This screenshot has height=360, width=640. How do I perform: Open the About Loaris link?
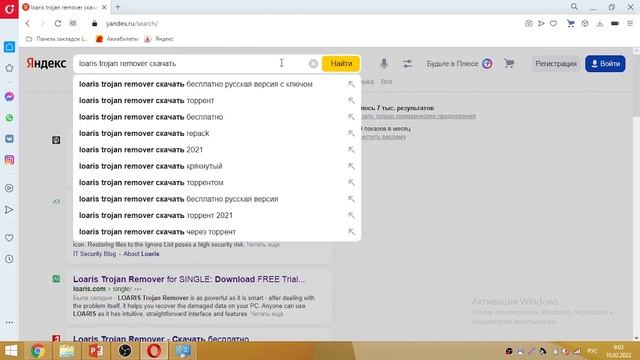(141, 254)
